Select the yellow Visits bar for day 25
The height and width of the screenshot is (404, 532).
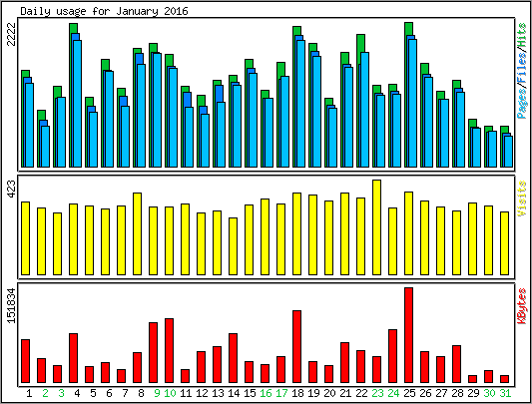click(x=408, y=233)
